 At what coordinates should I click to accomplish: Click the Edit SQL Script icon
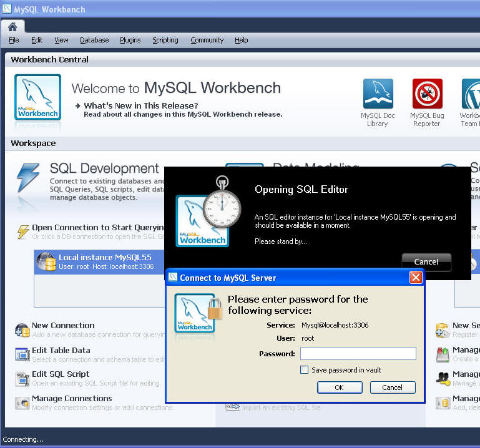click(x=22, y=379)
